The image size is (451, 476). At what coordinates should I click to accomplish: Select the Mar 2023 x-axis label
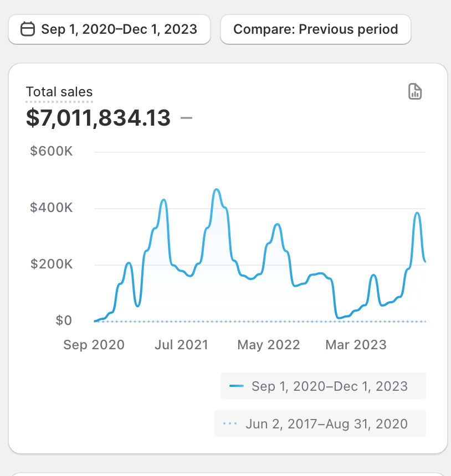pyautogui.click(x=356, y=345)
